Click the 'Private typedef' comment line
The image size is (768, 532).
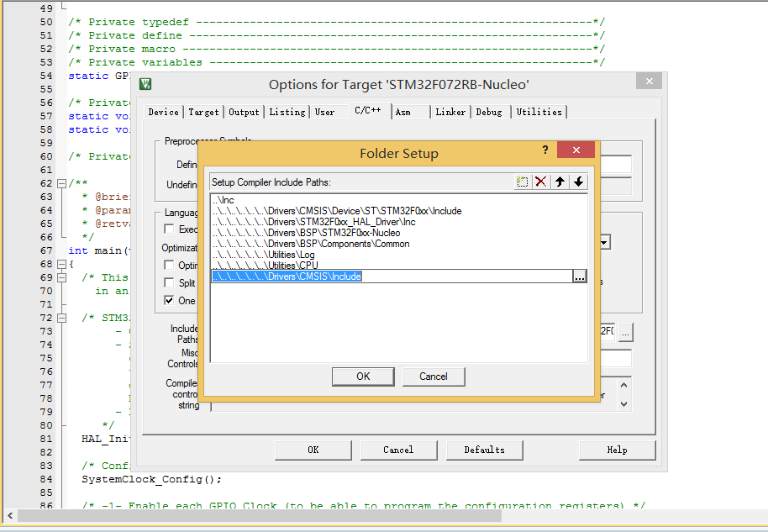[x=336, y=22]
